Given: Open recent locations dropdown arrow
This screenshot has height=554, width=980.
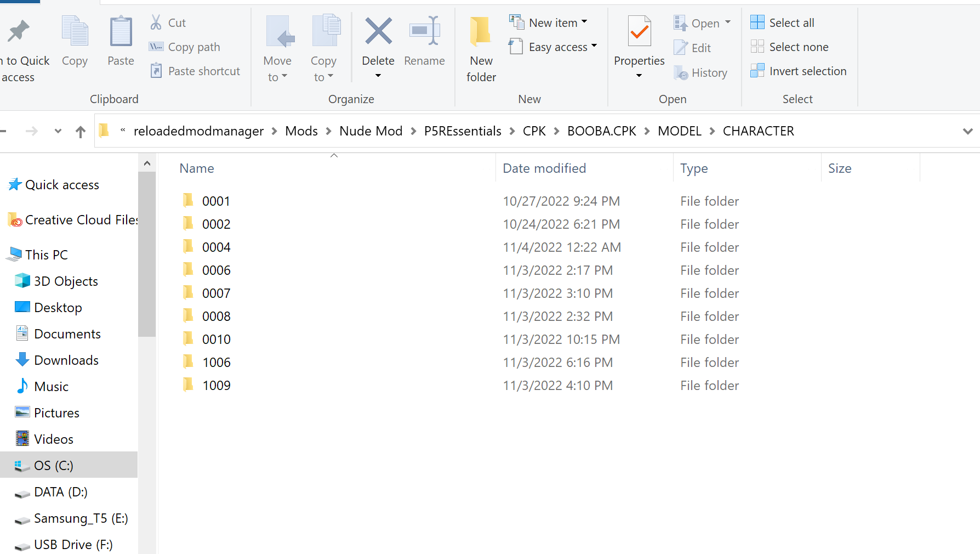Looking at the screenshot, I should click(x=58, y=131).
